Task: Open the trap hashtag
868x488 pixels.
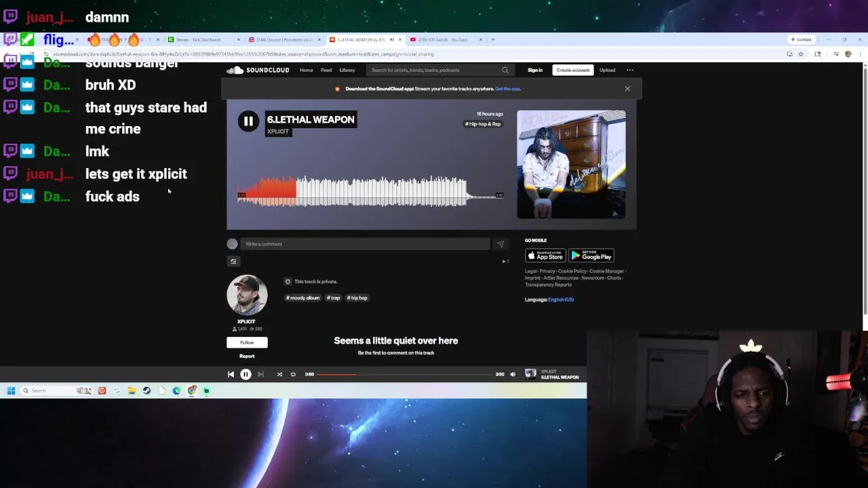Action: click(x=333, y=298)
